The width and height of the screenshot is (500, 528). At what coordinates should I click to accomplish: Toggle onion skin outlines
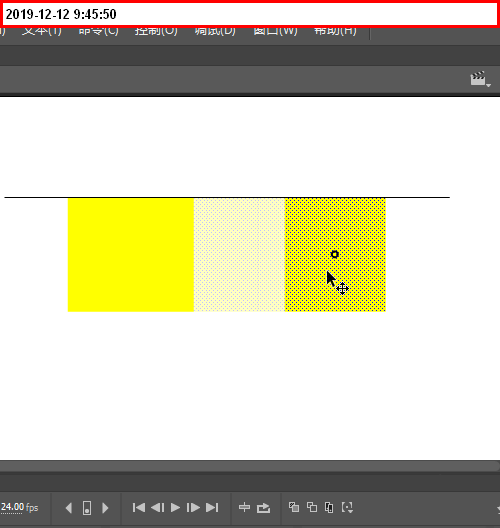(312, 507)
